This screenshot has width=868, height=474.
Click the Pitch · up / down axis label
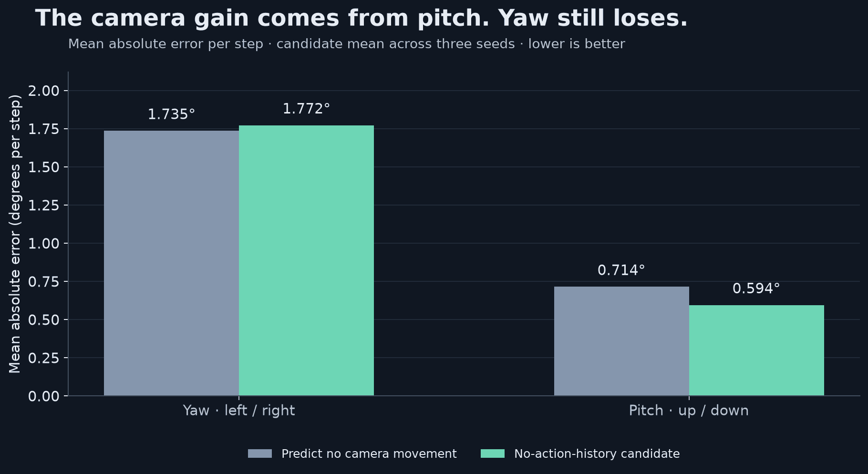689,411
